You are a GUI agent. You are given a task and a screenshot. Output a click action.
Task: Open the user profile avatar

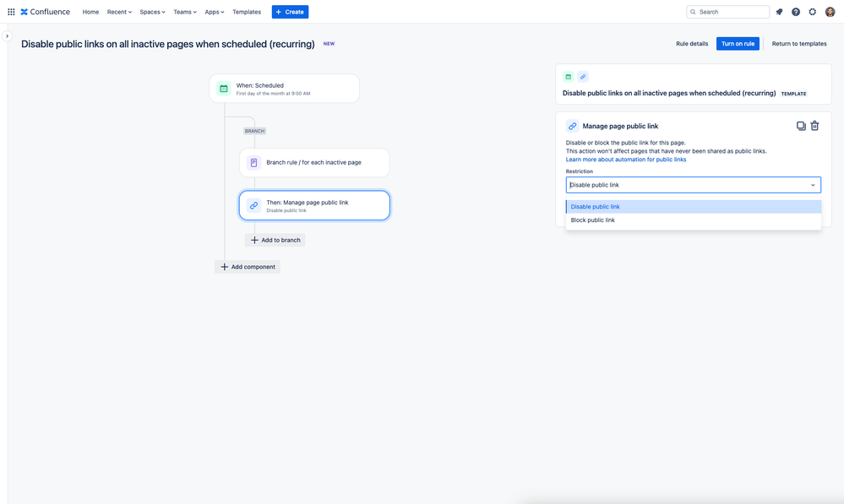click(x=830, y=12)
